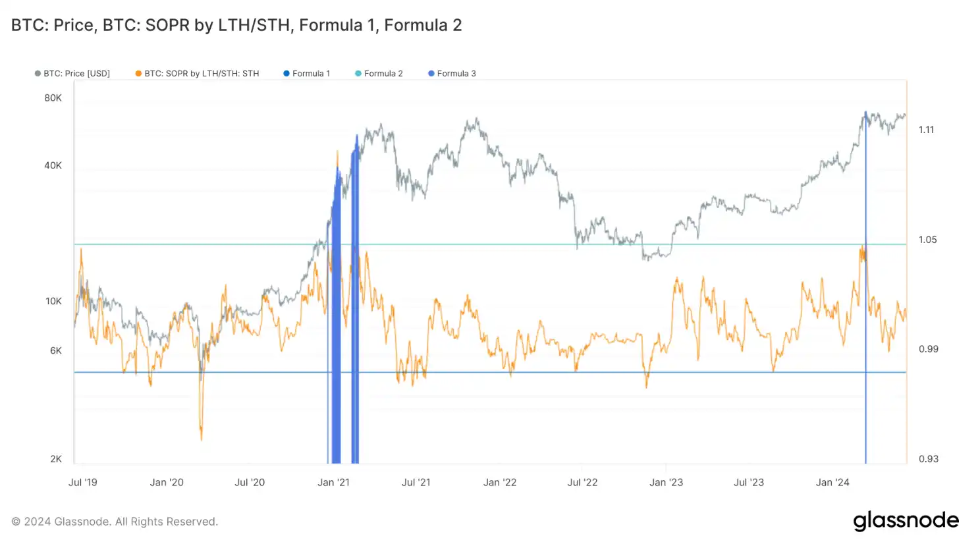The height and width of the screenshot is (544, 980).
Task: Toggle the BTC: Price [USD] legend entry
Action: click(72, 73)
